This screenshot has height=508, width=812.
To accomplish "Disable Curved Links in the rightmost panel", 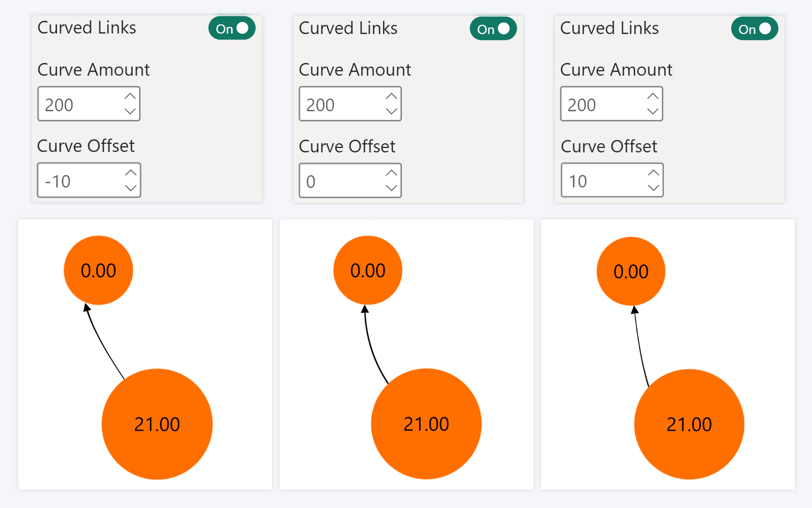I will [754, 29].
